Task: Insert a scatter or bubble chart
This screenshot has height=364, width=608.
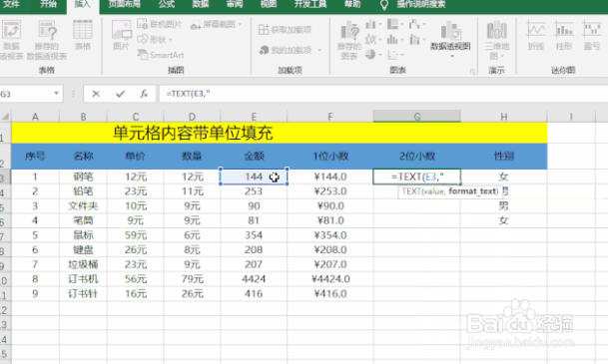Action: click(394, 54)
